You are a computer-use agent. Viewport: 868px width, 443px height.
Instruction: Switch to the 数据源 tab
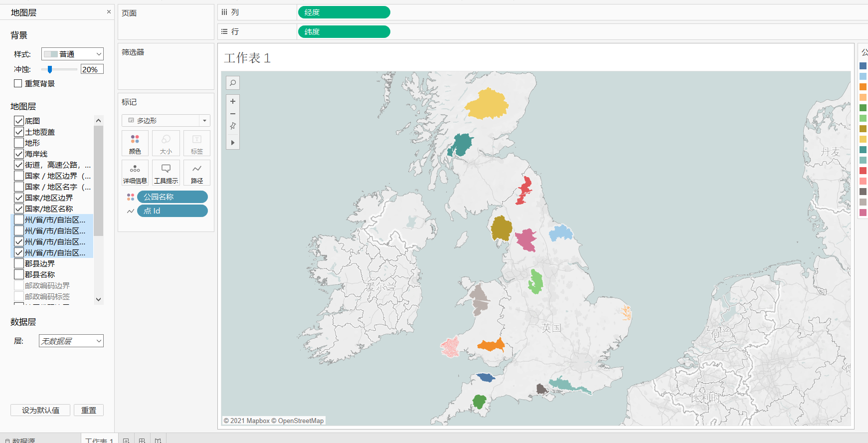point(20,441)
